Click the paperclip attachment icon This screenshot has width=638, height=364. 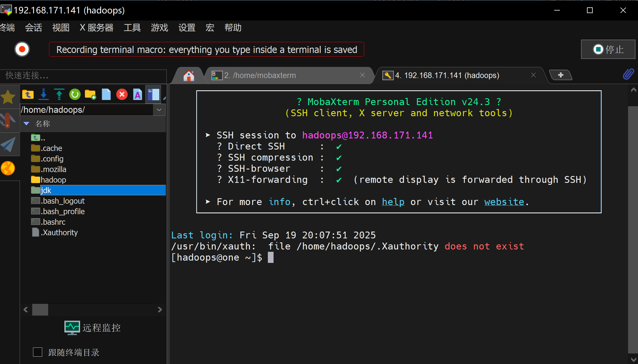click(628, 75)
